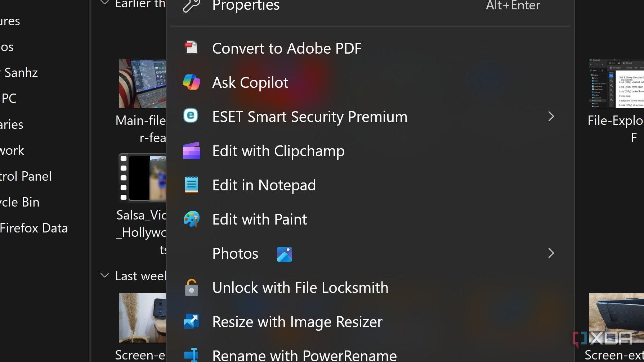
Task: Select Edit in Notepad
Action: click(370, 185)
